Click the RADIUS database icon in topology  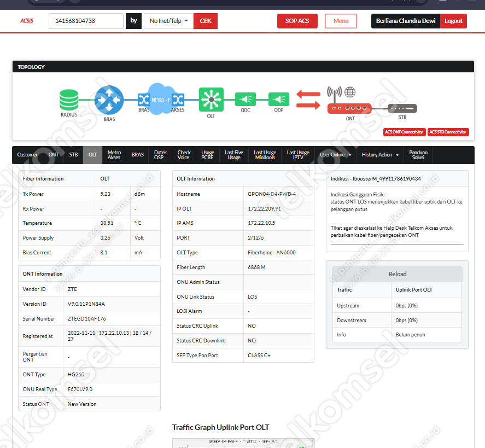coord(69,100)
